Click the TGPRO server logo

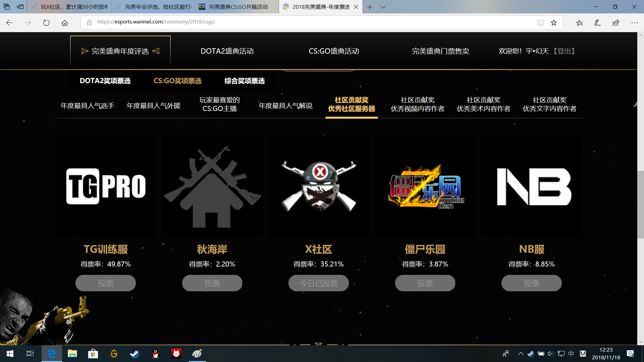coord(105,186)
